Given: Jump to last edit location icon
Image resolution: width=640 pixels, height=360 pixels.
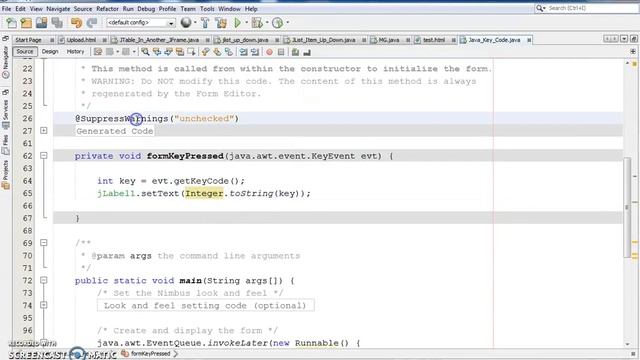Looking at the screenshot, I should [98, 52].
